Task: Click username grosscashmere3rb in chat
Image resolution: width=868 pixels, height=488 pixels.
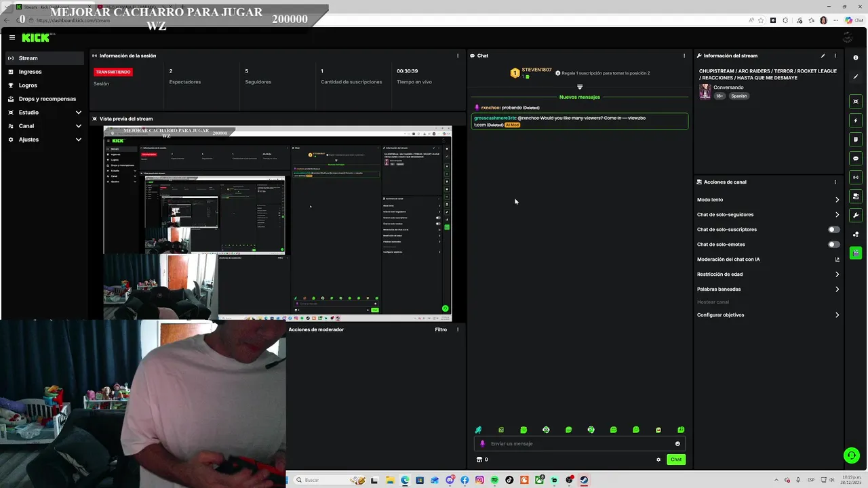Action: [x=495, y=118]
